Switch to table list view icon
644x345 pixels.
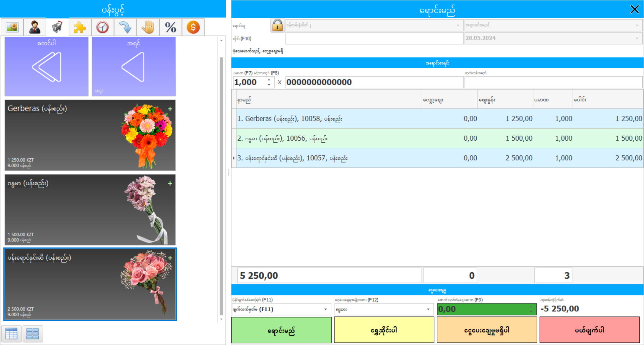click(x=12, y=334)
